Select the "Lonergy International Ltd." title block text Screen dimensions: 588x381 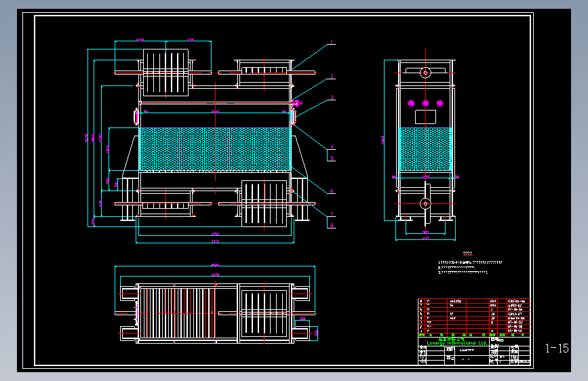tap(456, 343)
